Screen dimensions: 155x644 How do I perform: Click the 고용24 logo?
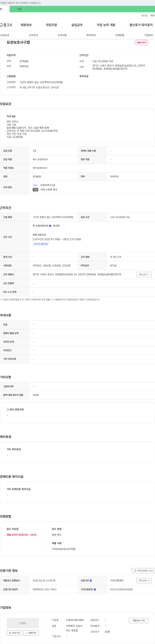(6, 25)
